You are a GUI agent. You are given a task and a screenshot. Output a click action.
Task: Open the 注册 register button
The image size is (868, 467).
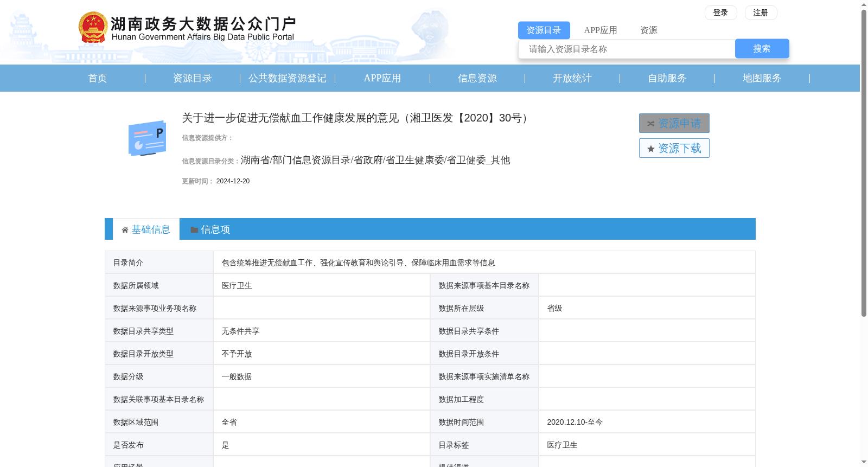(x=761, y=12)
